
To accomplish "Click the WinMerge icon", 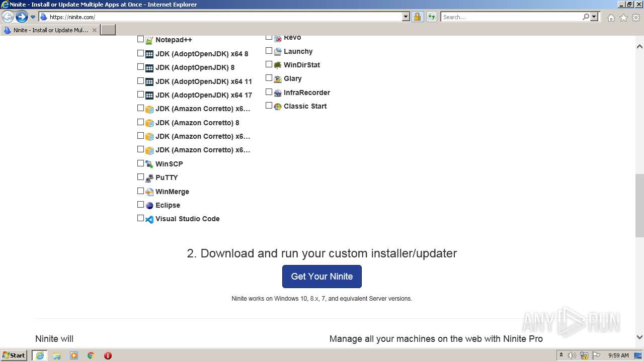I will [149, 192].
